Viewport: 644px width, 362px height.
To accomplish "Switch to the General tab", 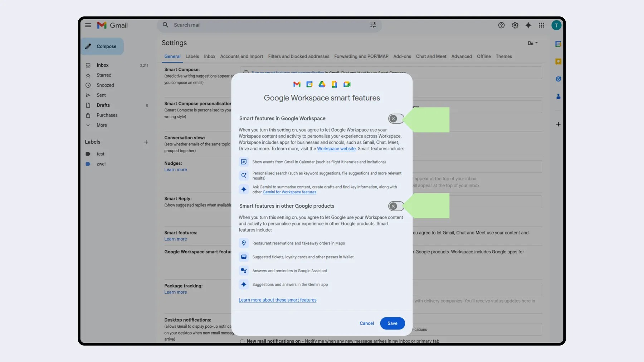I will (172, 56).
